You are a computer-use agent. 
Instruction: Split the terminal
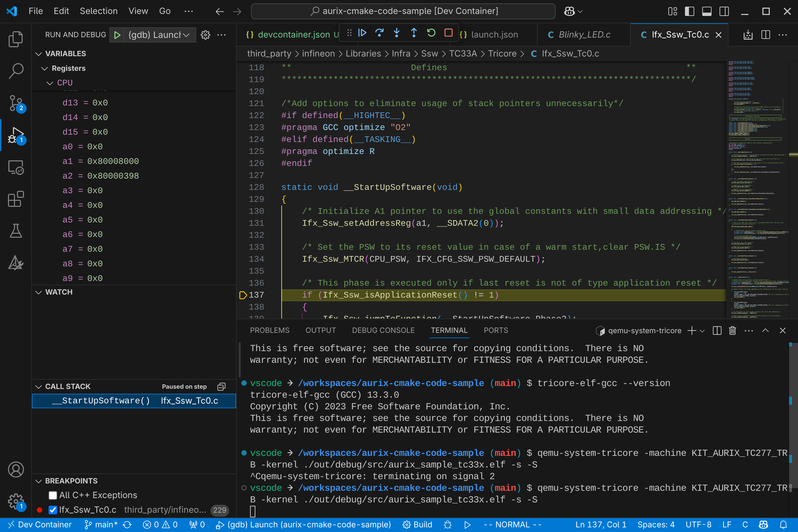[x=717, y=331]
